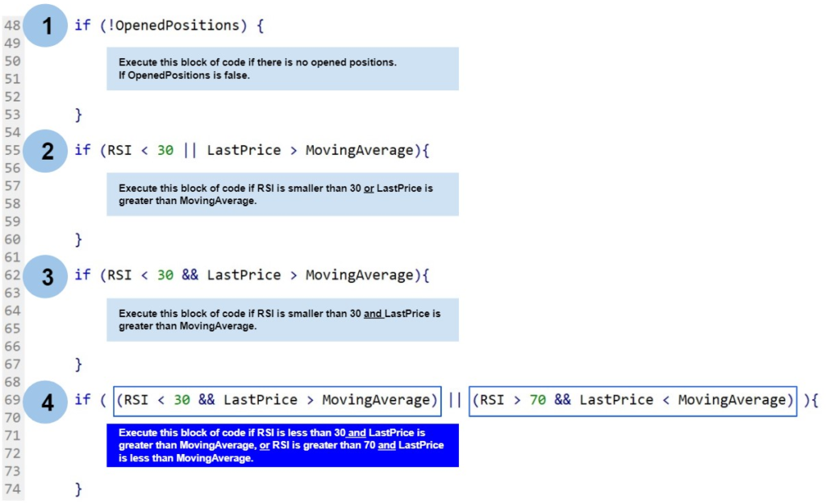
Task: Click the && operator on line 62
Action: [190, 275]
